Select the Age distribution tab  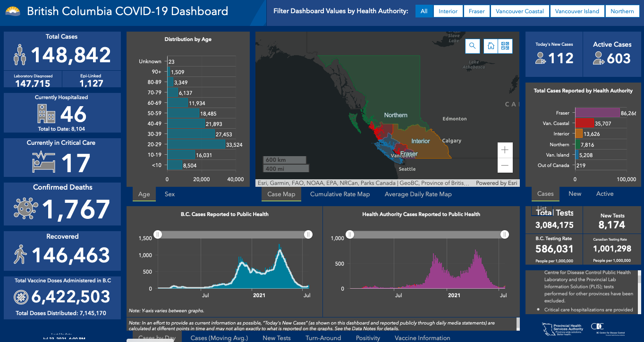point(144,194)
